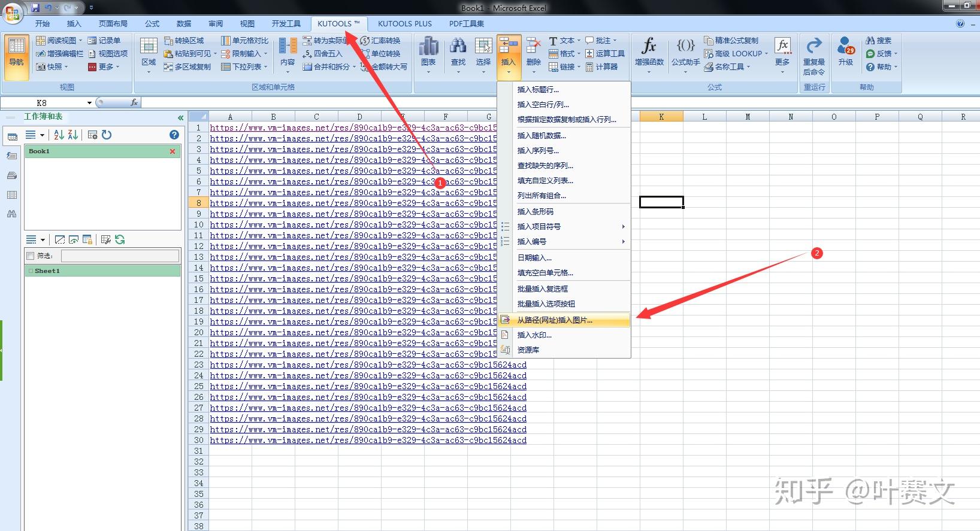
Task: Click the formula bar input area
Action: point(560,103)
